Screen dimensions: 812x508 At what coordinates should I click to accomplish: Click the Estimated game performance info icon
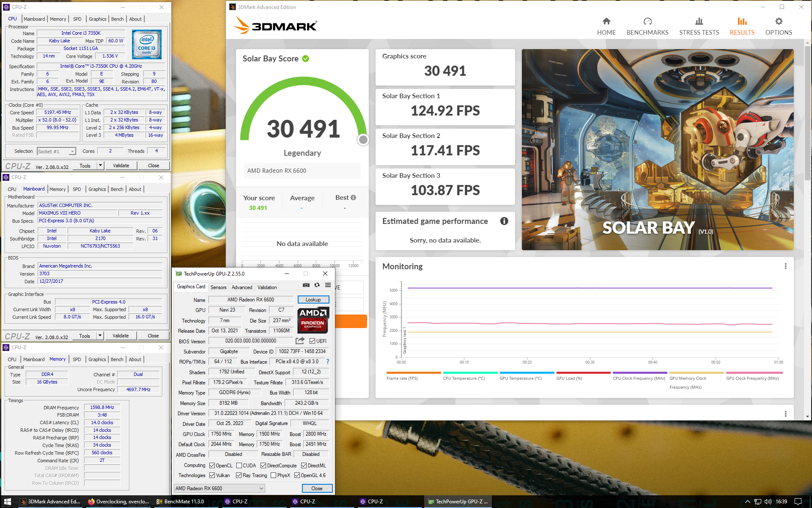click(504, 221)
